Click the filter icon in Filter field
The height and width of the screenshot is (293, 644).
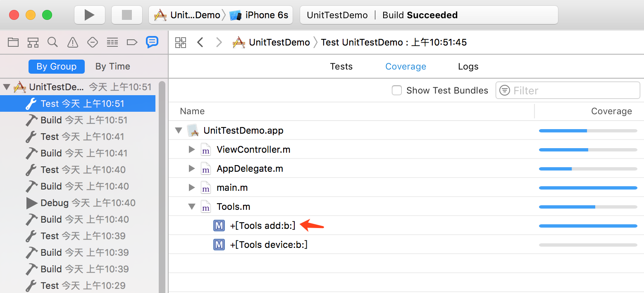[505, 90]
